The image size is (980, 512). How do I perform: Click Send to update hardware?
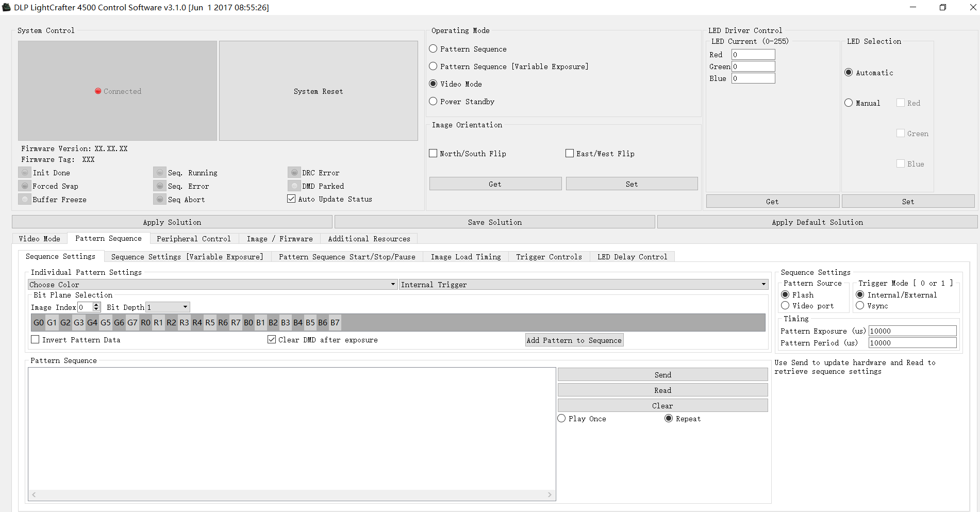[x=663, y=375]
